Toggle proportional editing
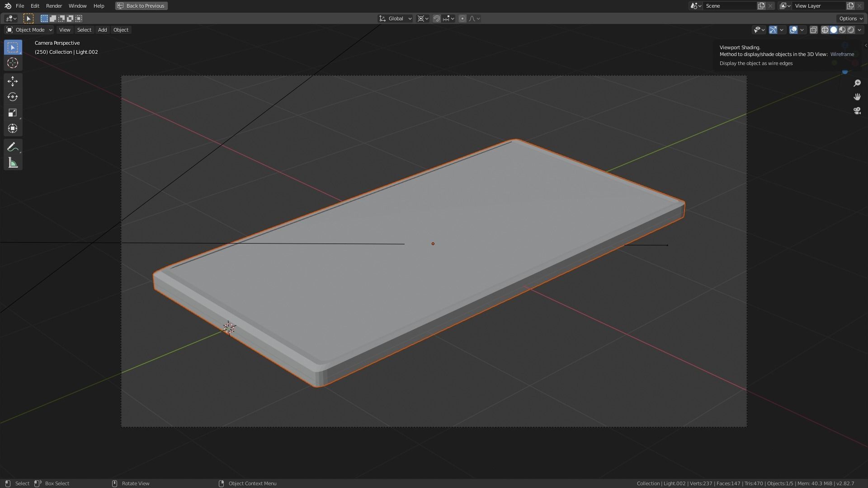This screenshot has width=868, height=488. (462, 19)
